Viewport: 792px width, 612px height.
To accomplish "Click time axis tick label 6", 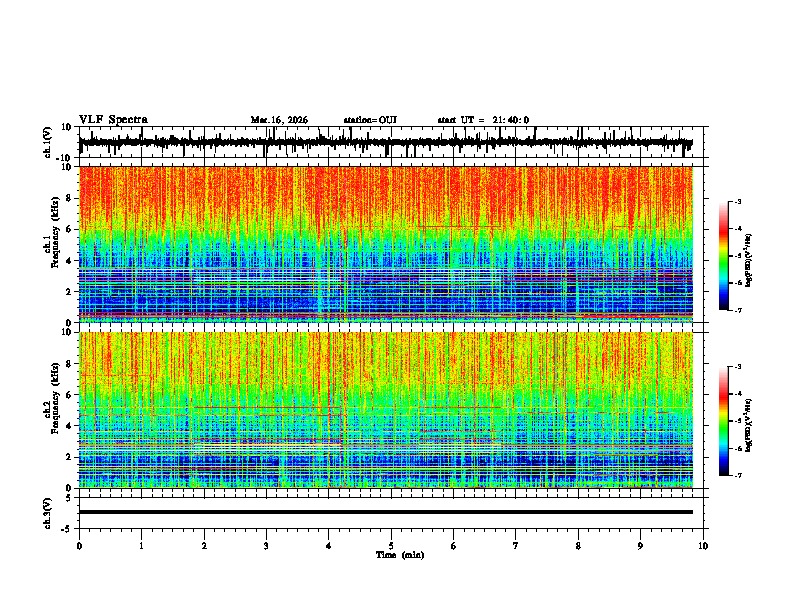I will (454, 546).
